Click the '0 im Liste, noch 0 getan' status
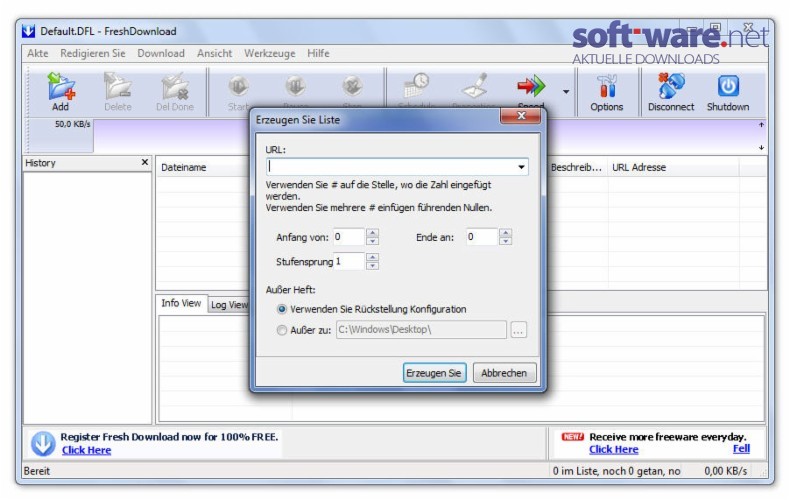This screenshot has height=500, width=790. tap(616, 471)
